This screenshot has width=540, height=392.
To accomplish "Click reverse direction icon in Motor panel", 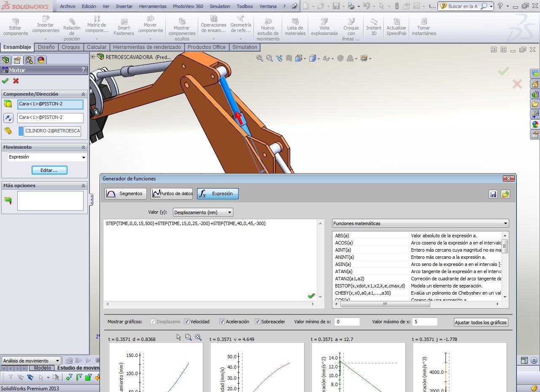I will point(8,118).
